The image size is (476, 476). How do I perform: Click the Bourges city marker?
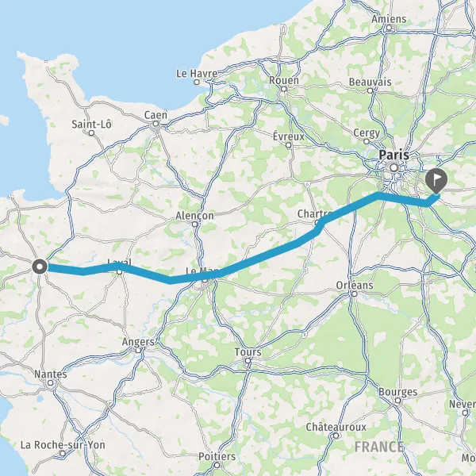[397, 401]
